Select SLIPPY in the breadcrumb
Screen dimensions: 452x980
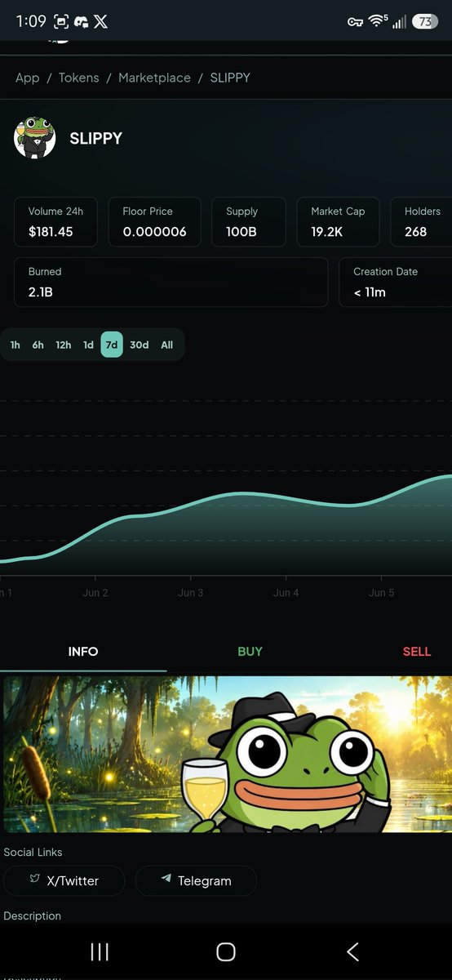[230, 78]
